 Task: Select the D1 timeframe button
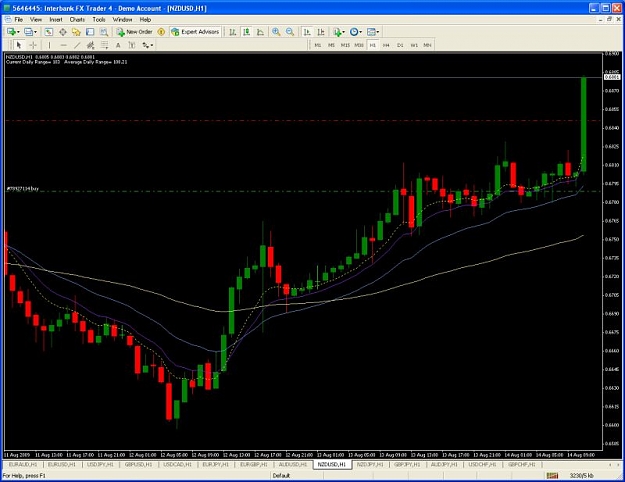point(400,45)
